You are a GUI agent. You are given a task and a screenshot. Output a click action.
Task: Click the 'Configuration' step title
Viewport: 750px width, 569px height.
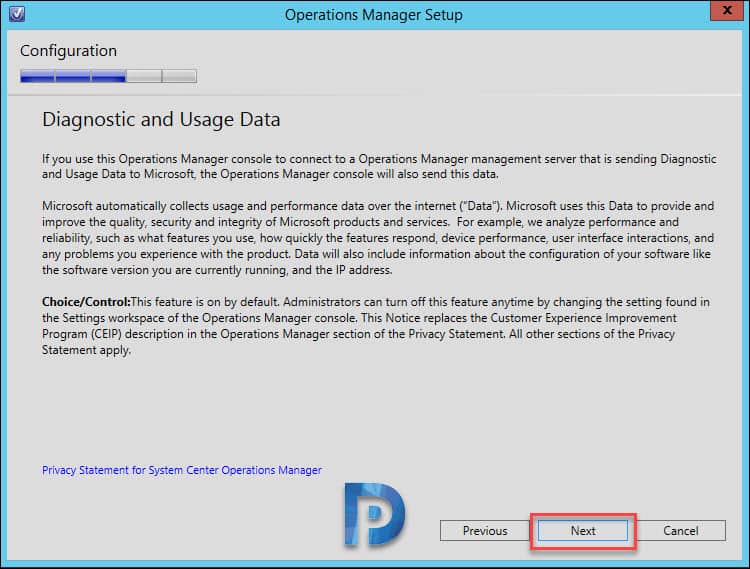68,51
